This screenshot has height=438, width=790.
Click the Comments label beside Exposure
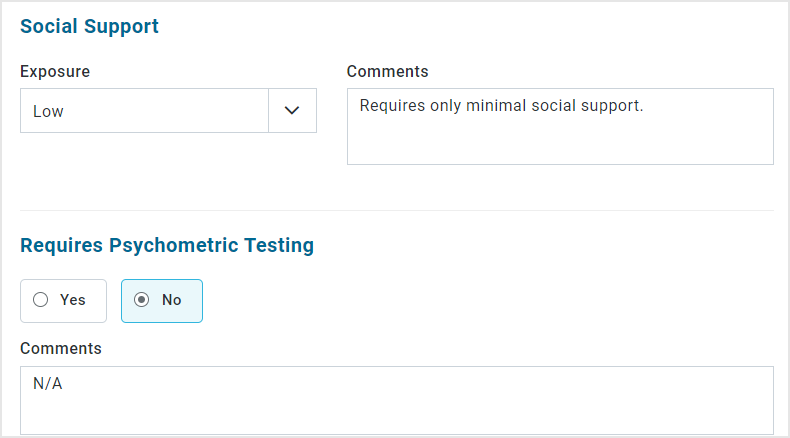point(387,72)
